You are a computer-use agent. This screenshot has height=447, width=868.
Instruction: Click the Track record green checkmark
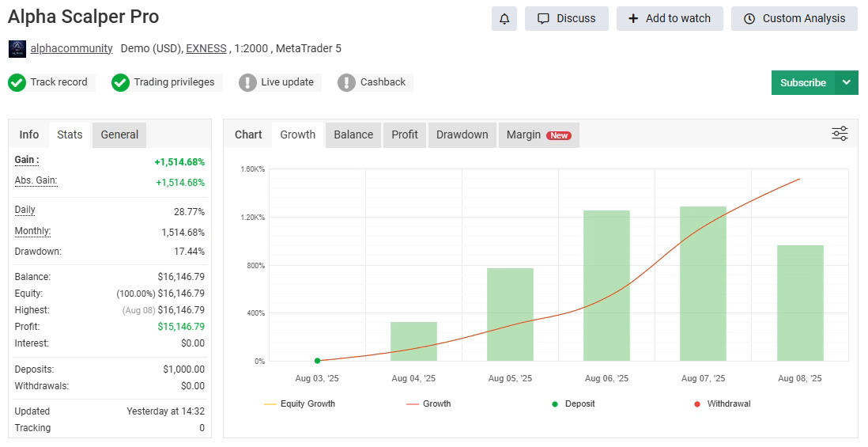[x=17, y=82]
